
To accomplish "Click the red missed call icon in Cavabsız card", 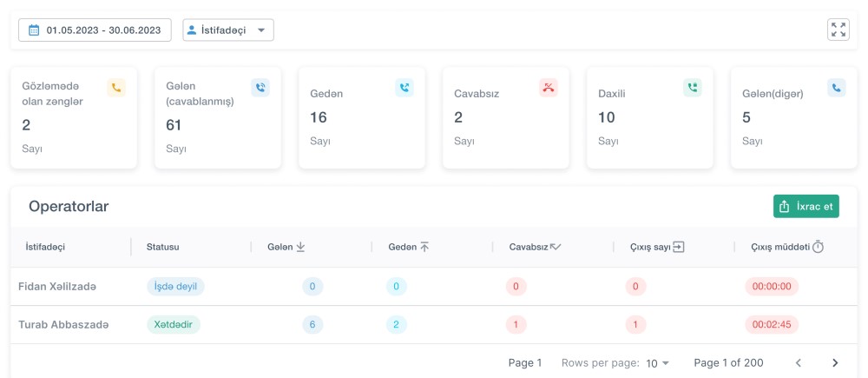I will pos(549,87).
